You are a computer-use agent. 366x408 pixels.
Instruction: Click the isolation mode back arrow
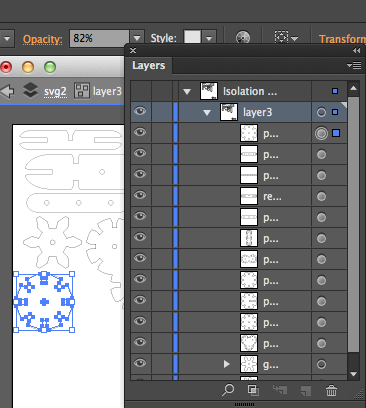click(x=7, y=91)
